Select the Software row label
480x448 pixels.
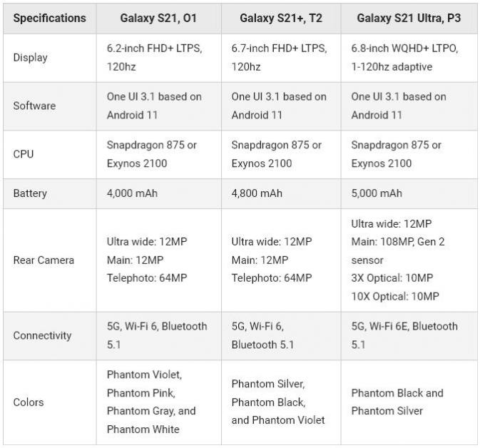coord(34,106)
